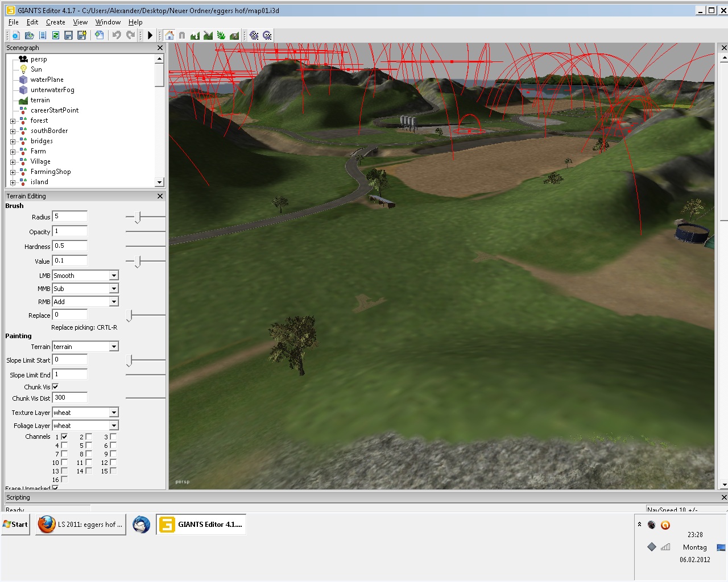Open the Window menu
The width and height of the screenshot is (728, 582).
point(108,22)
